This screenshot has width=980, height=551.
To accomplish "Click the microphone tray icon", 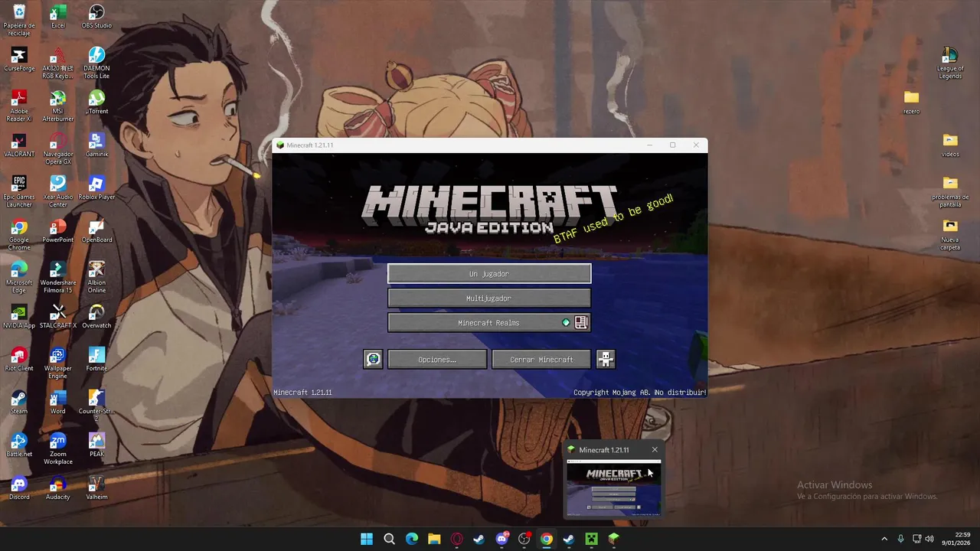I will click(x=900, y=539).
